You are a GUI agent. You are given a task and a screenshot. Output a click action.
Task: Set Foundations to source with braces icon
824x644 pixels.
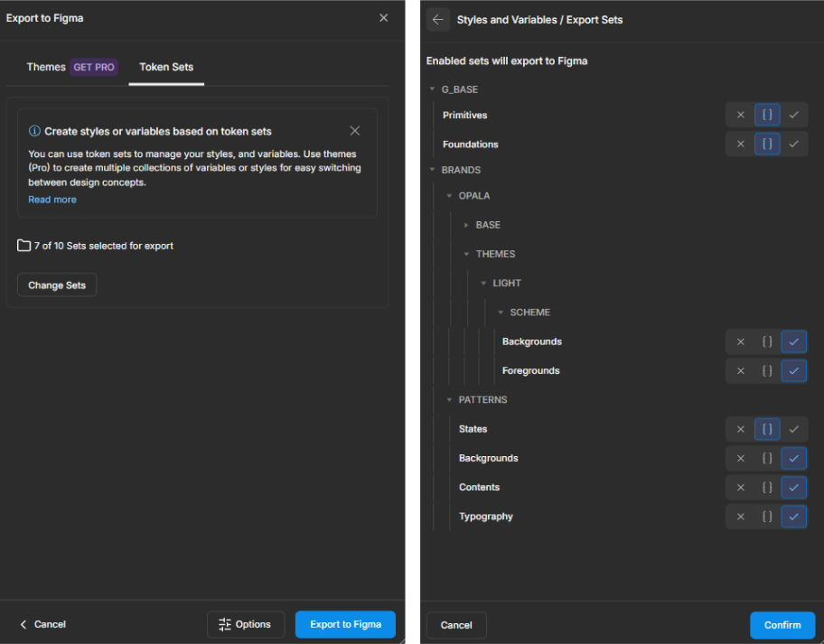(766, 145)
